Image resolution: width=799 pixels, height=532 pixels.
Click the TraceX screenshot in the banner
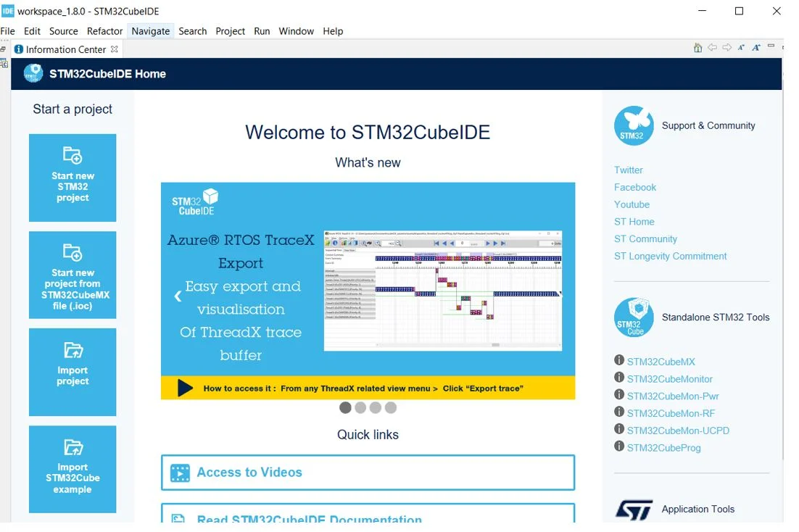(x=442, y=290)
